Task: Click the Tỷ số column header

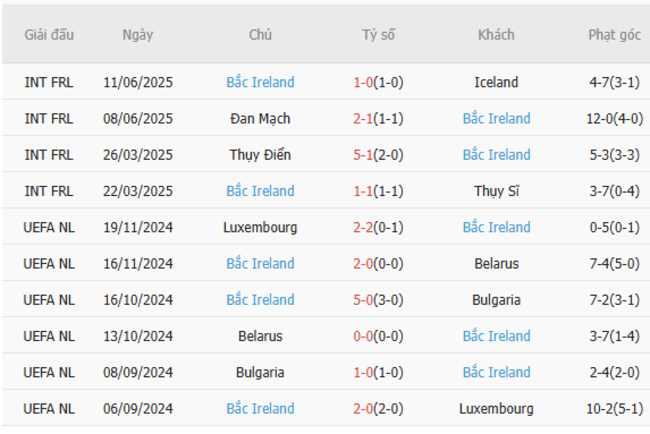Action: 378,34
